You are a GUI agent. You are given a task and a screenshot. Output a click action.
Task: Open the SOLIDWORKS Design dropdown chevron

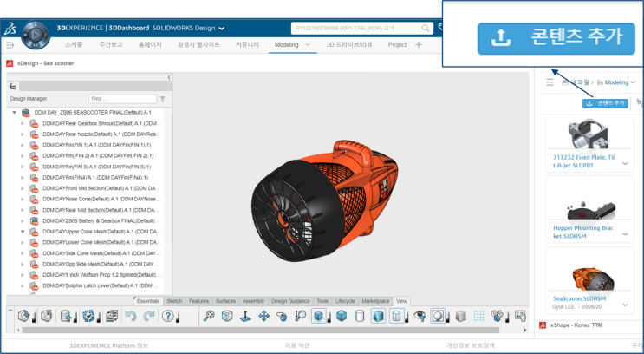pos(222,29)
